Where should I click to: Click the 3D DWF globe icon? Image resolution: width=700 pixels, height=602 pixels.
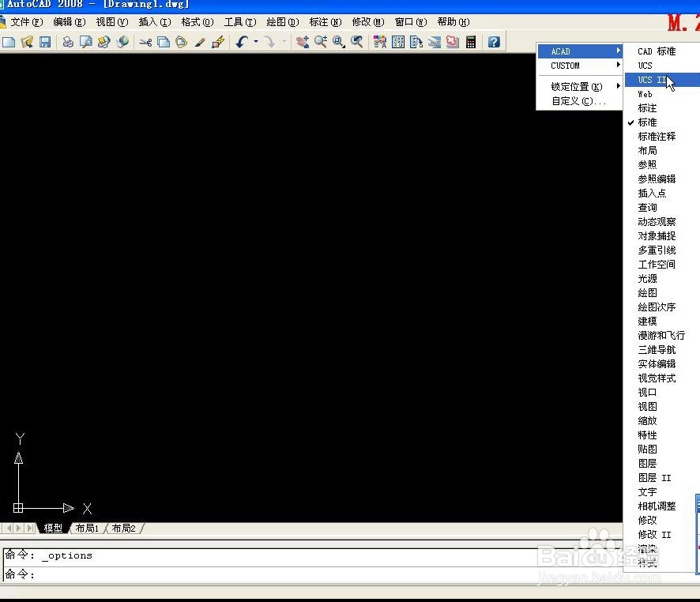[x=122, y=43]
